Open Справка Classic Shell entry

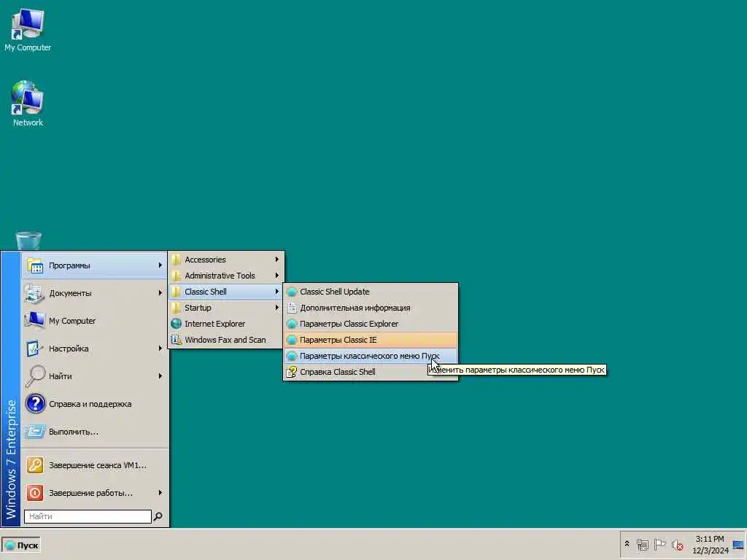(371, 372)
